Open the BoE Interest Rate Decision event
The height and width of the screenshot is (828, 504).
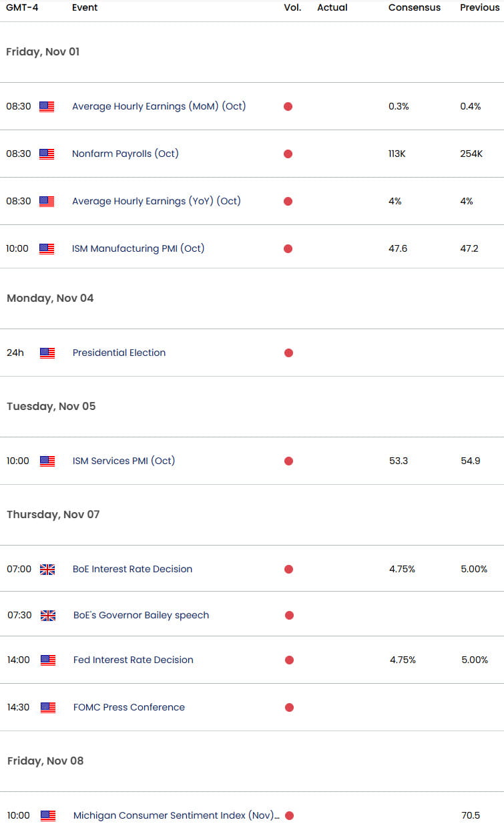(132, 569)
